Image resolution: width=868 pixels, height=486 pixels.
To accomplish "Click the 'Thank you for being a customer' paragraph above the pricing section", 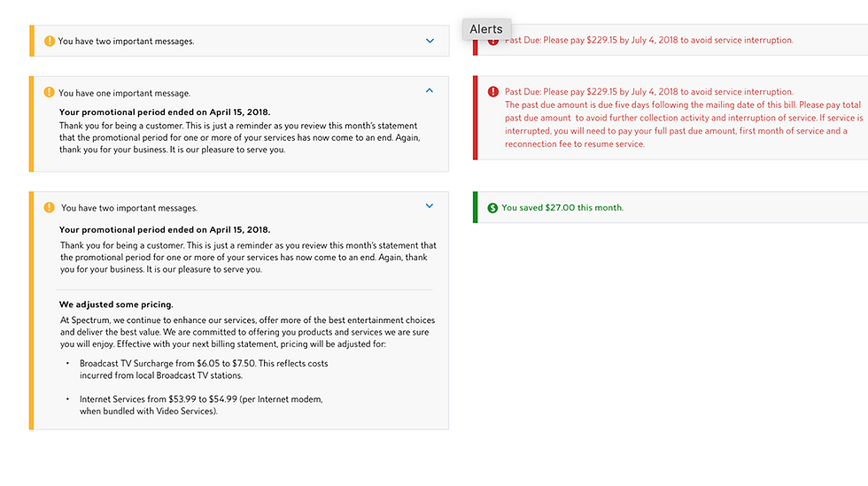I will pos(248,258).
